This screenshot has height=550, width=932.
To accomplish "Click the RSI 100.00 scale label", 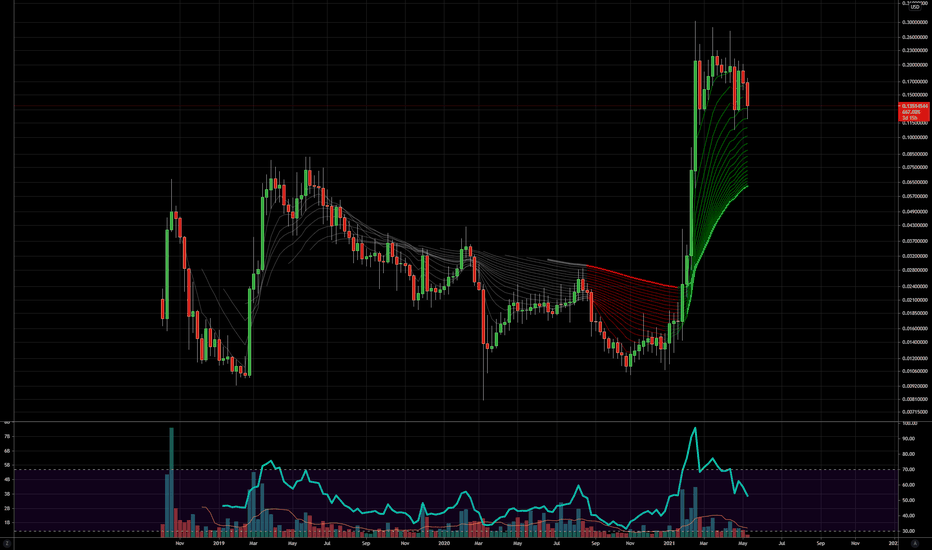I will click(x=909, y=423).
